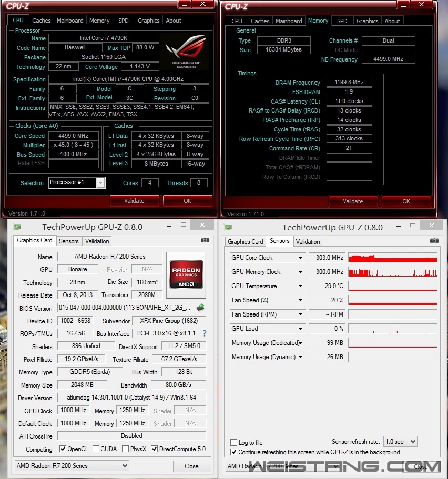Click Close button in left GPU-Z window
Screen dimensions: 448x479
click(191, 466)
